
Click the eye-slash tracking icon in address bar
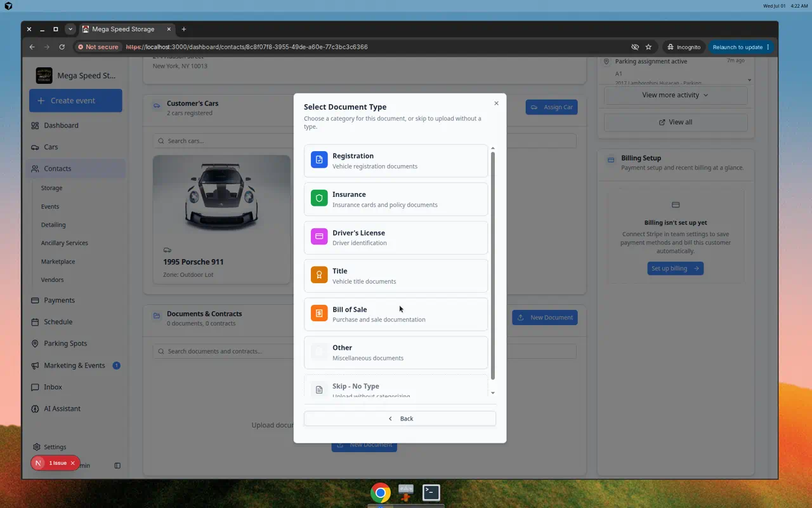(x=634, y=47)
